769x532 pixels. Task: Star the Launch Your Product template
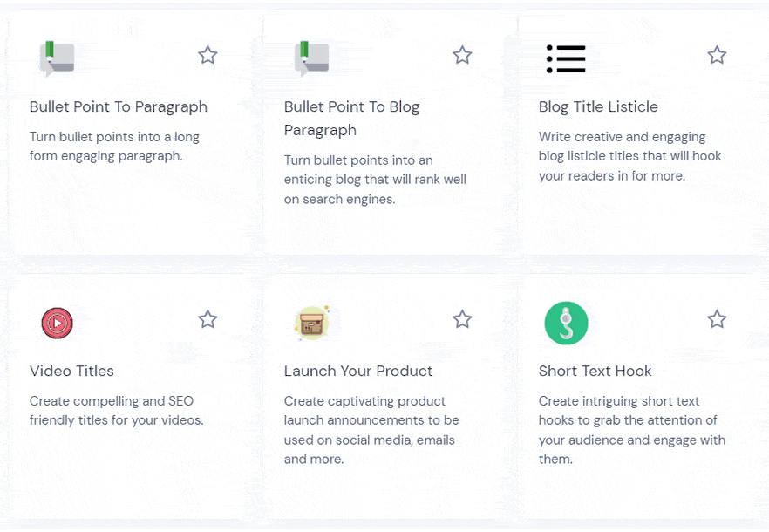point(462,319)
